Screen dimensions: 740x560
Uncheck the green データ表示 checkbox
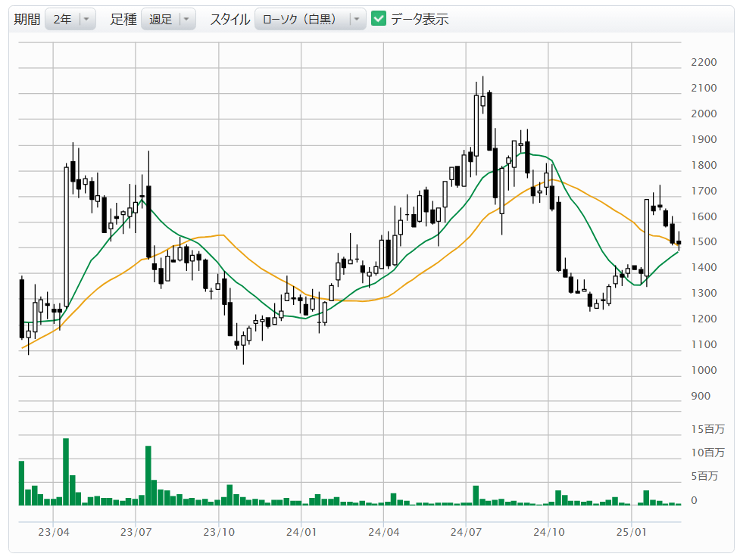tap(379, 19)
